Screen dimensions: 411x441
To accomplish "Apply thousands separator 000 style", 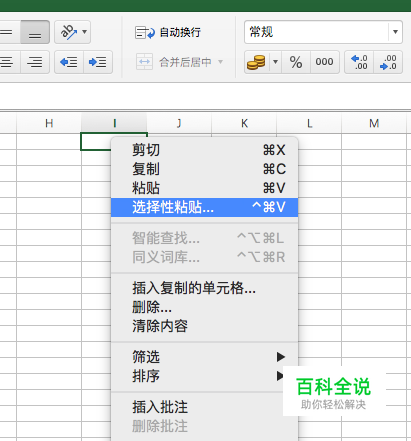I will [x=325, y=62].
